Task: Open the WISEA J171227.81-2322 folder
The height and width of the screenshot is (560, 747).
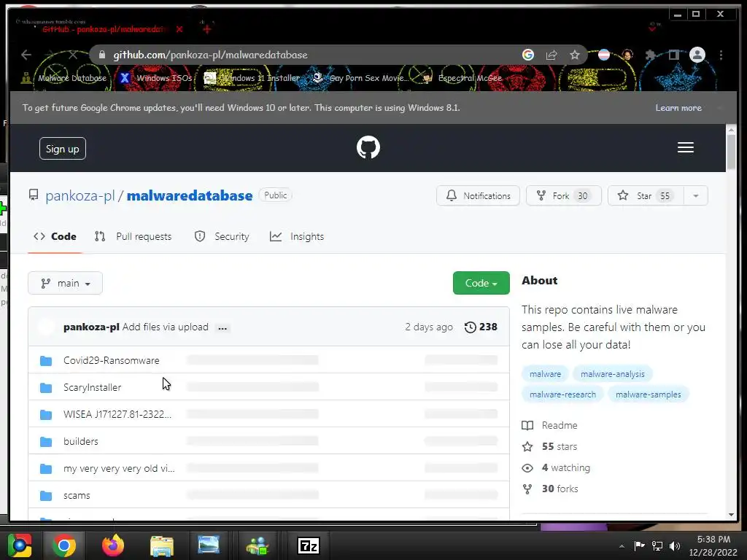Action: (x=117, y=414)
